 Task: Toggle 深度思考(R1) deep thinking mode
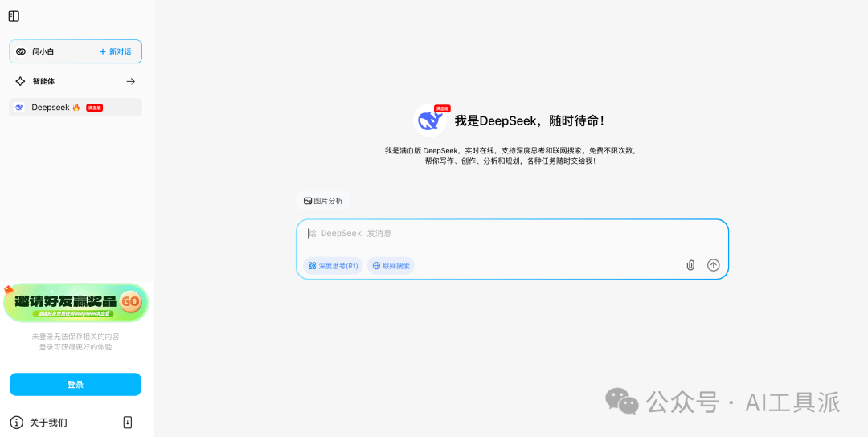333,266
